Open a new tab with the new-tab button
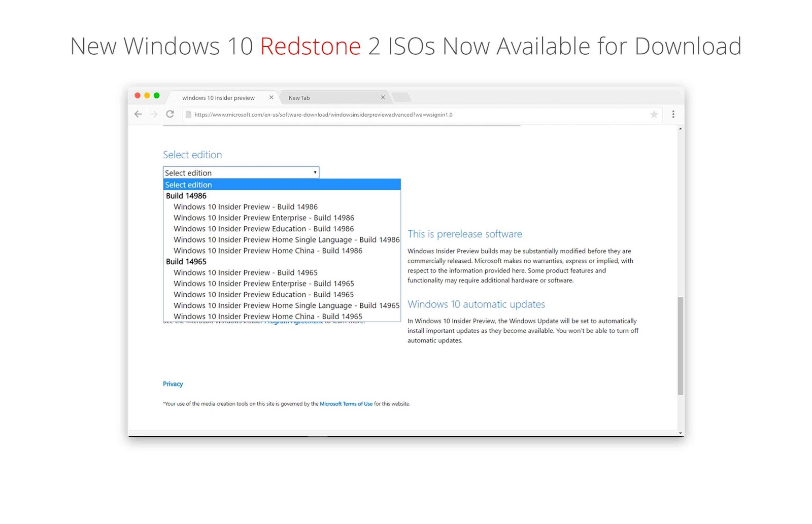Screen dimensions: 812x524 click(x=401, y=97)
